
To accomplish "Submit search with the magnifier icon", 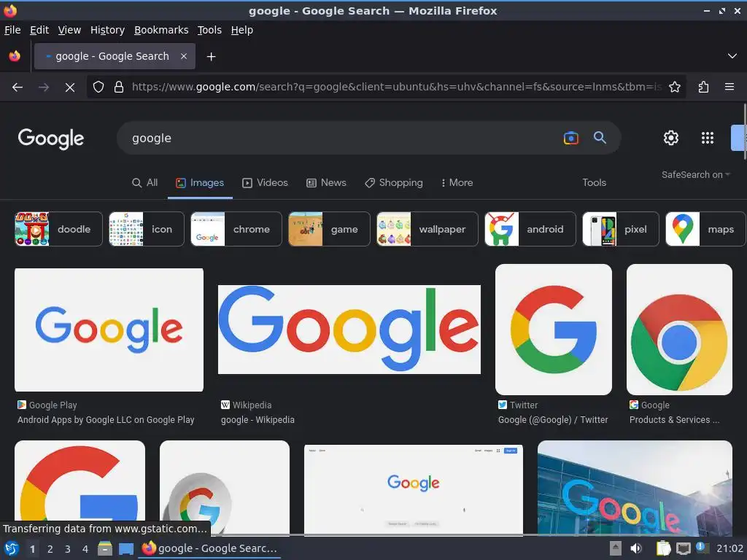I will tap(600, 138).
